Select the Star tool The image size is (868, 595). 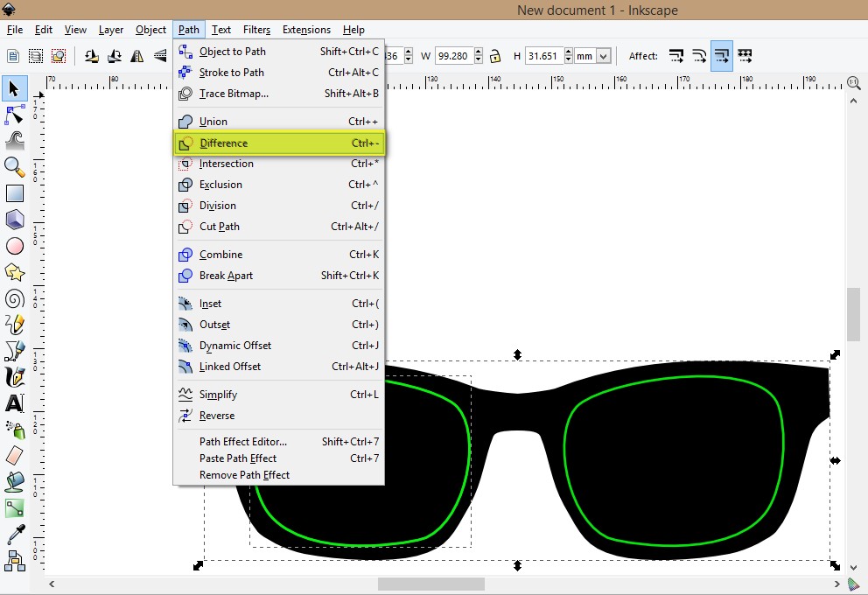point(14,272)
